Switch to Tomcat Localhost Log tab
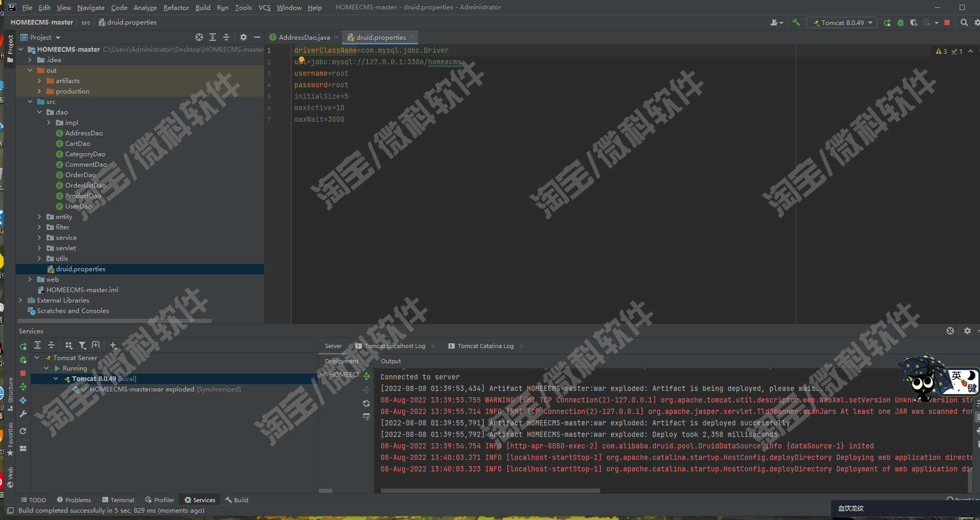 pos(395,346)
